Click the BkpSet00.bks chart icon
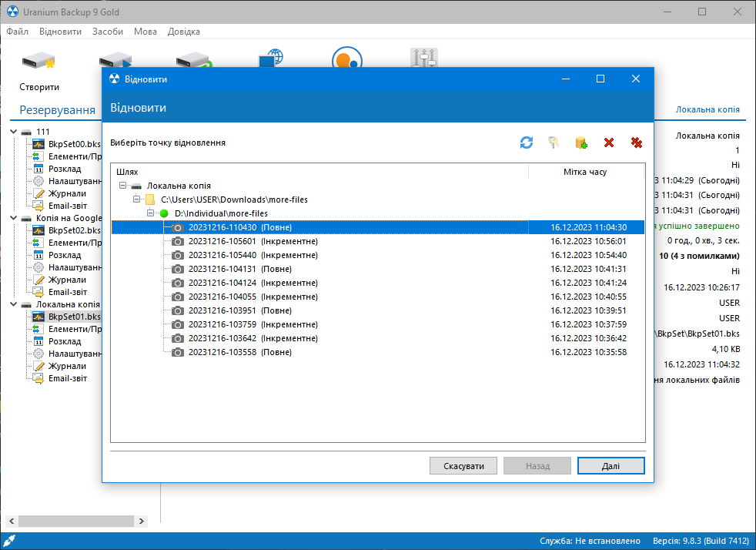The width and height of the screenshot is (756, 550). click(x=38, y=144)
